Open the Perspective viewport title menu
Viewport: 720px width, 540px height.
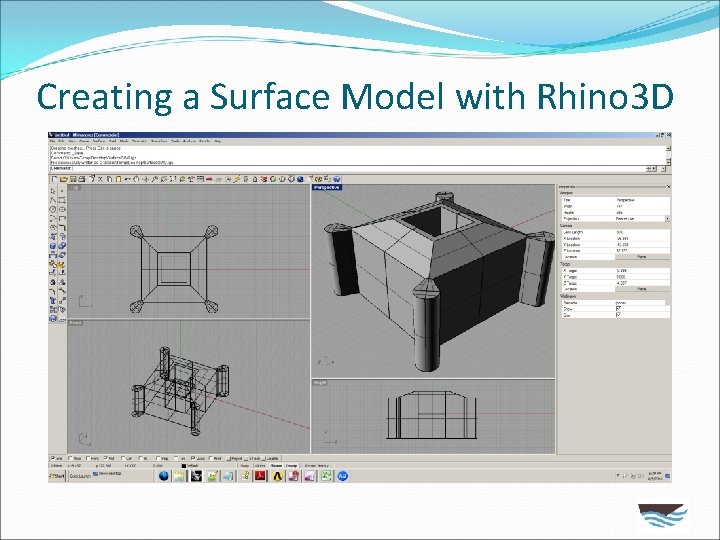[x=327, y=187]
